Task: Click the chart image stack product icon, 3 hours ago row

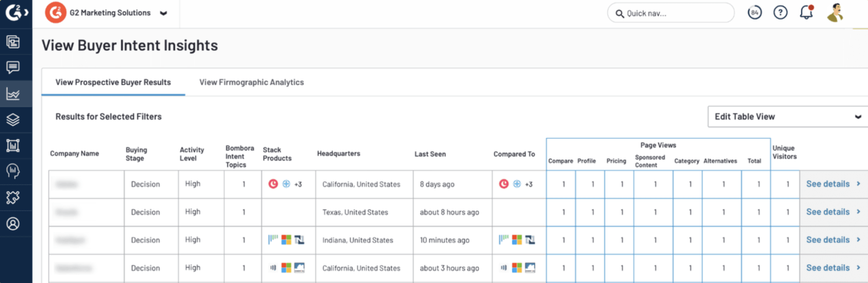Action: click(x=299, y=268)
